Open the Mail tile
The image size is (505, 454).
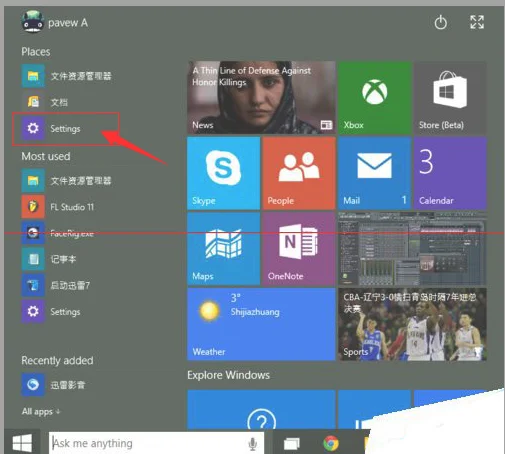pos(375,173)
